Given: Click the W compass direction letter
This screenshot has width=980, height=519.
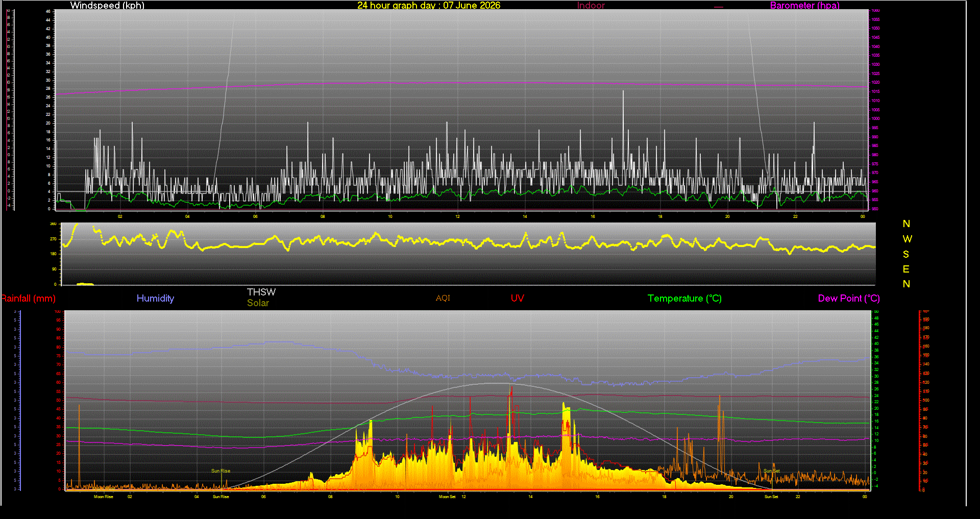Looking at the screenshot, I should point(907,239).
